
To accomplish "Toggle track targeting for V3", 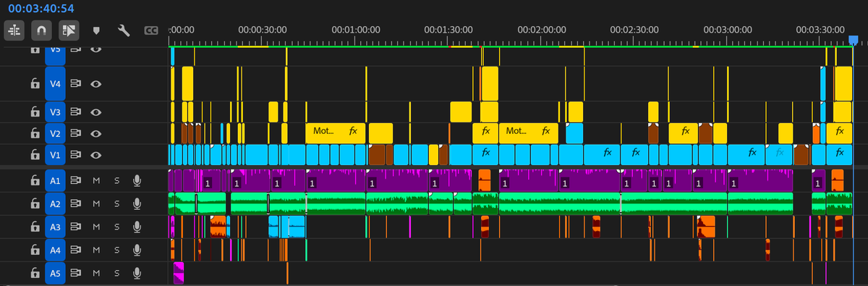I will coord(55,112).
